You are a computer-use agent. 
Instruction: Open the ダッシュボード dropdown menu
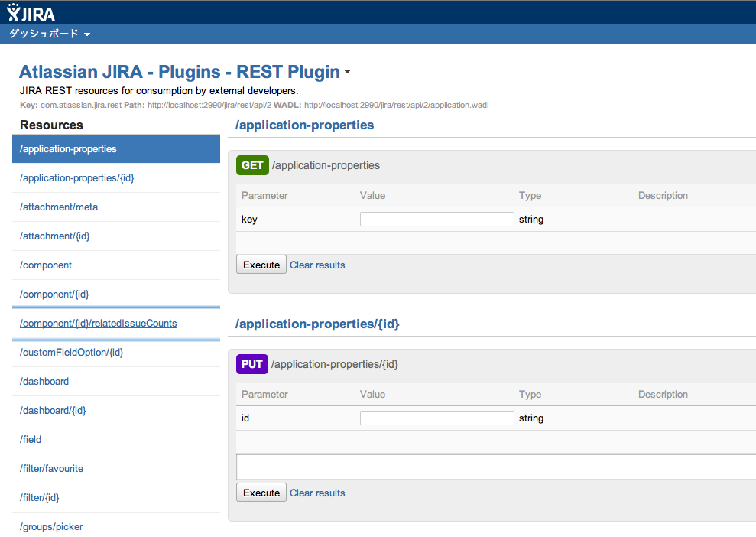pos(50,34)
